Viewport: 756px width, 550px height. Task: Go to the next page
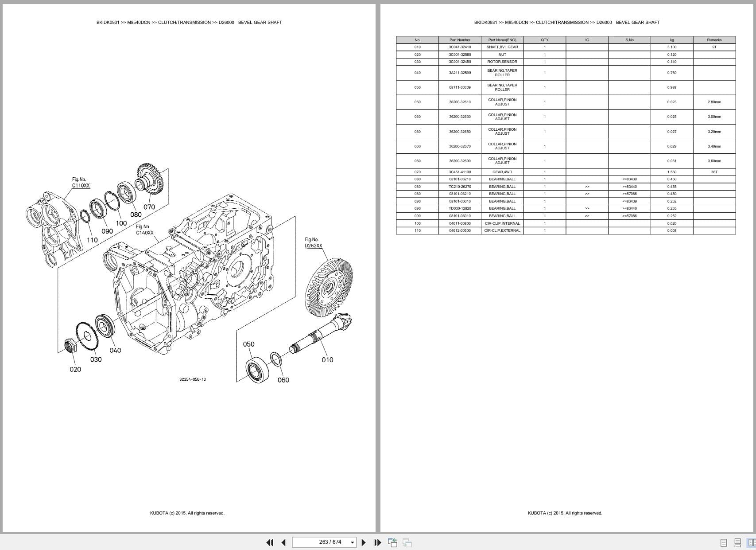(x=364, y=542)
